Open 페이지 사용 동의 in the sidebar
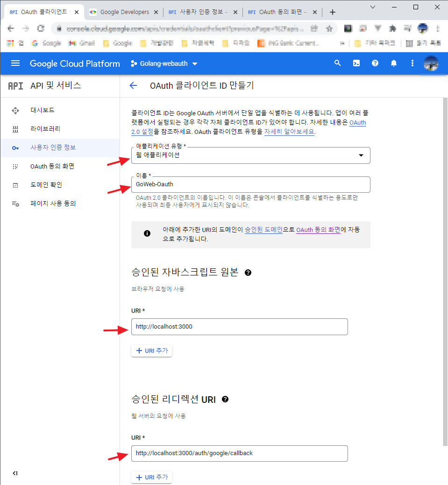 click(x=60, y=204)
